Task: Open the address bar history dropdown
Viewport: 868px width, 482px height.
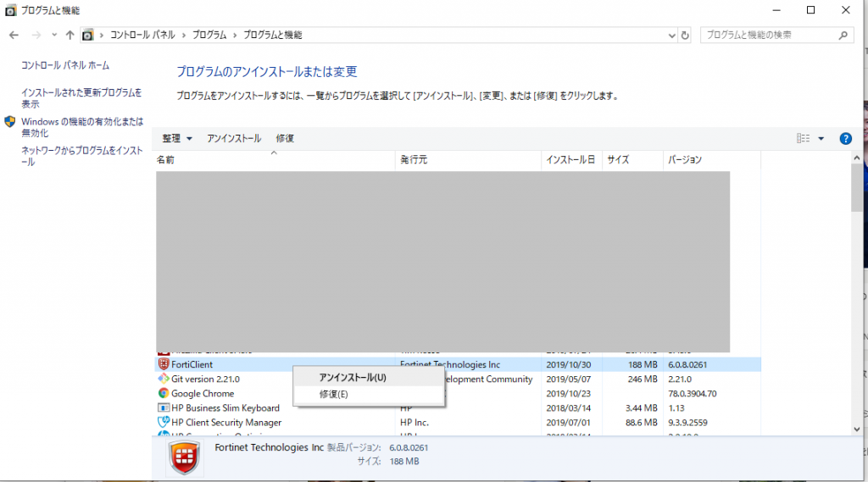Action: pos(671,35)
